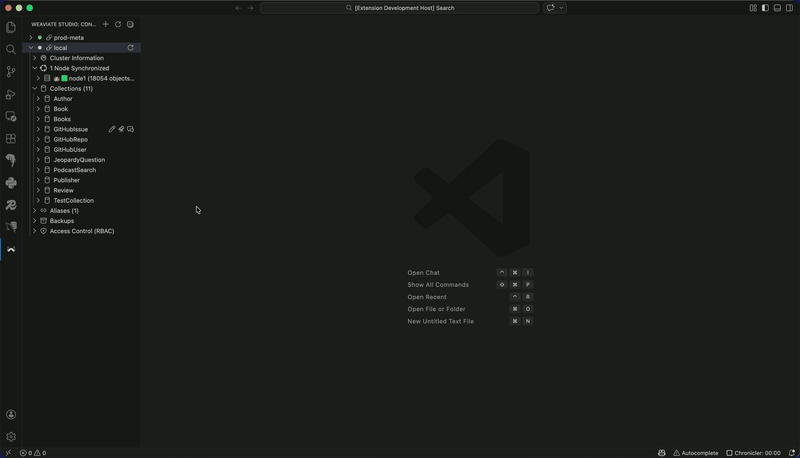Click the Show All Commands hint
The image size is (800, 458).
click(438, 285)
